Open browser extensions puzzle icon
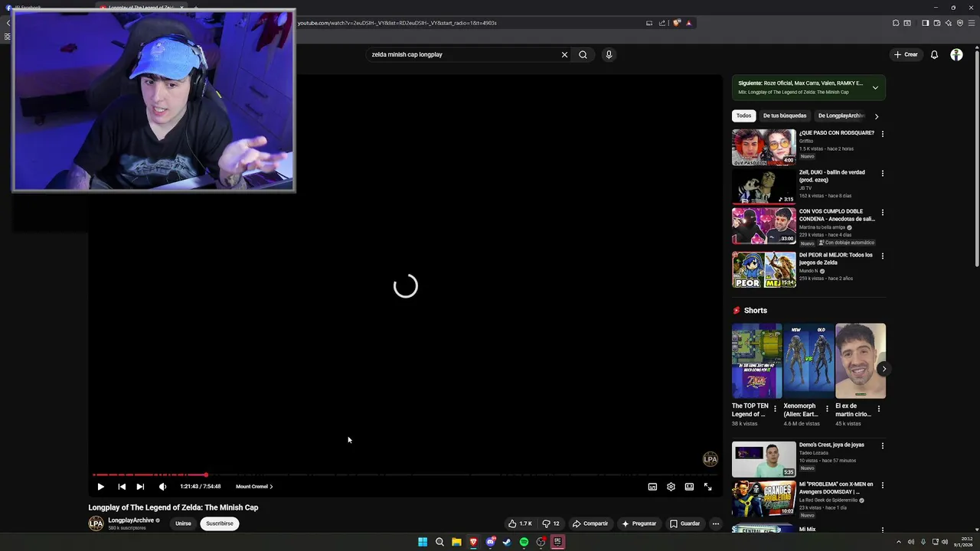Screen dimensions: 980x551 (x=896, y=23)
